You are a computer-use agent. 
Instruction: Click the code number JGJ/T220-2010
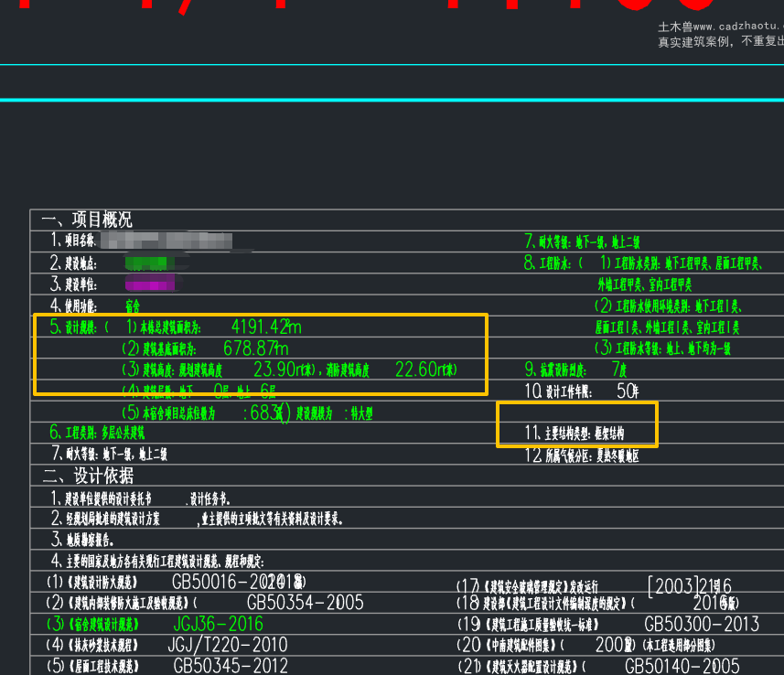tap(228, 645)
